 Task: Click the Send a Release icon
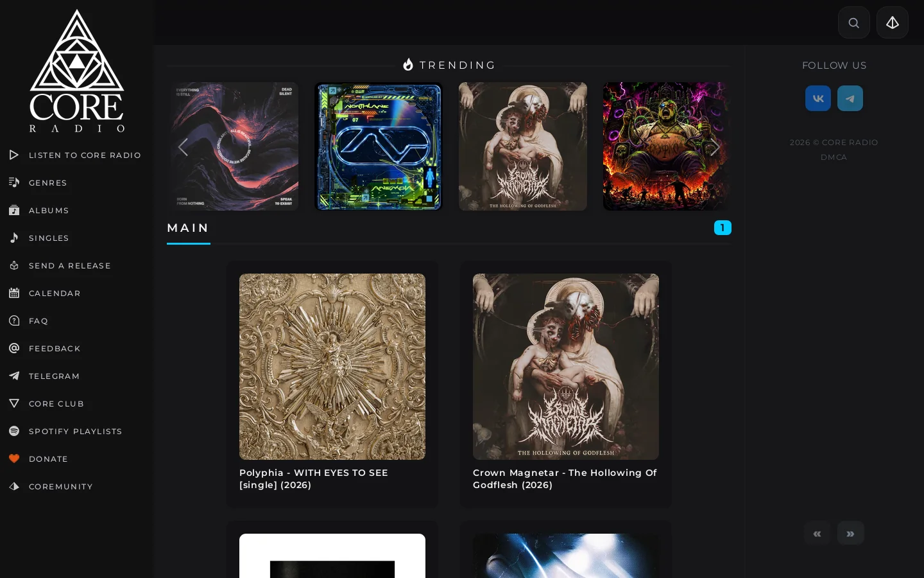(14, 265)
